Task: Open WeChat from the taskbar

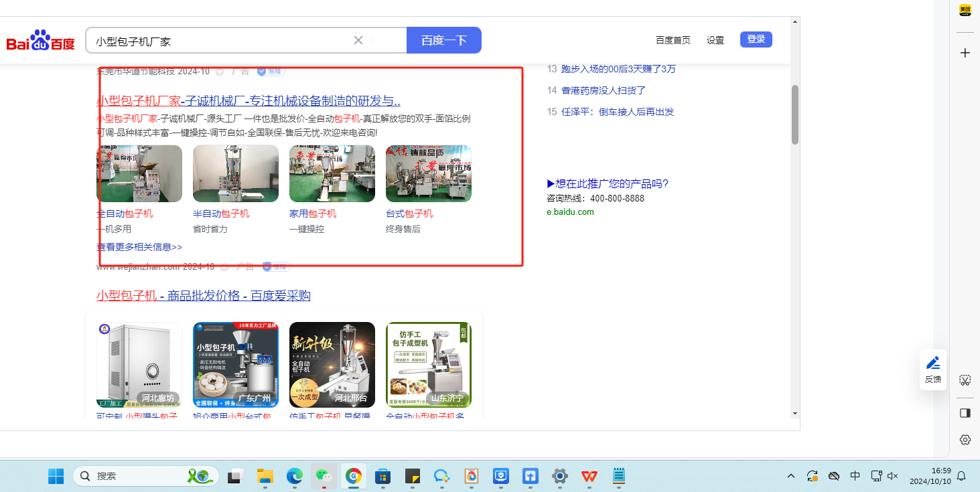Action: coord(324,476)
